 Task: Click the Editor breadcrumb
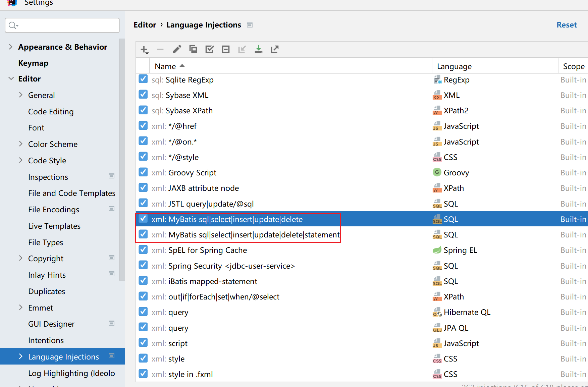click(x=145, y=25)
